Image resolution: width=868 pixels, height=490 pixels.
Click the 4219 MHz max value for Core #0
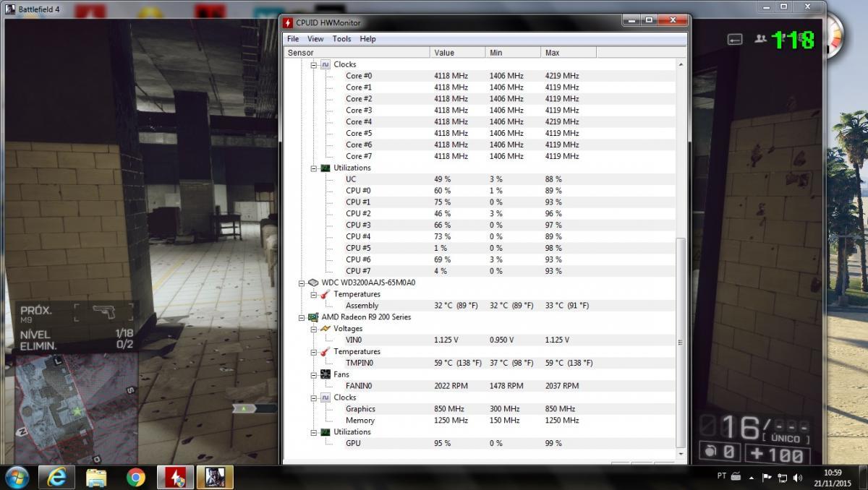tap(562, 76)
